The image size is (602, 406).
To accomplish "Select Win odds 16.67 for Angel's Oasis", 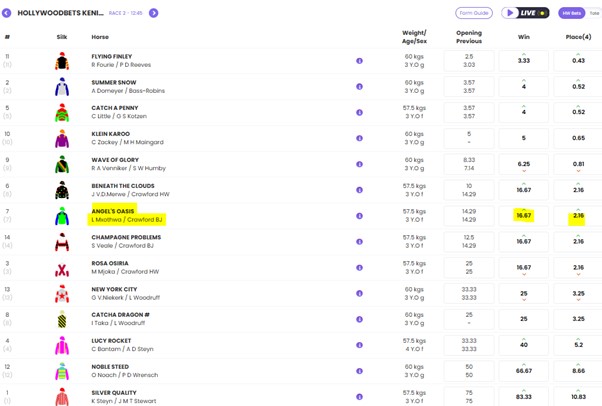I will coord(523,216).
